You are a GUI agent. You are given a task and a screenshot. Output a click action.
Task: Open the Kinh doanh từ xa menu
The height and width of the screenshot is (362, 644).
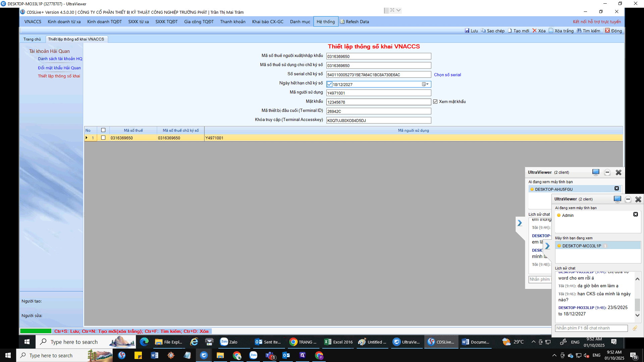(x=64, y=21)
